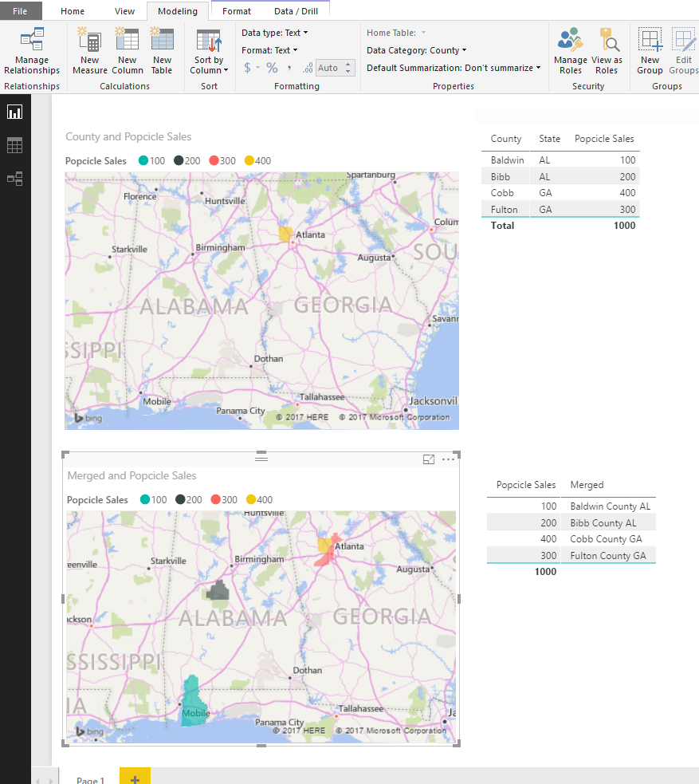Click Edit Groups
This screenshot has height=784, width=699.
click(x=684, y=51)
